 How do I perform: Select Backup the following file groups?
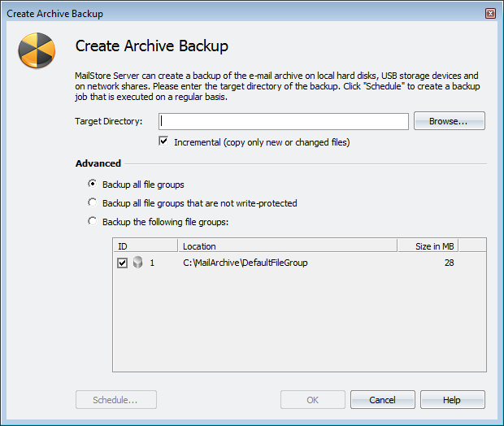coord(93,221)
